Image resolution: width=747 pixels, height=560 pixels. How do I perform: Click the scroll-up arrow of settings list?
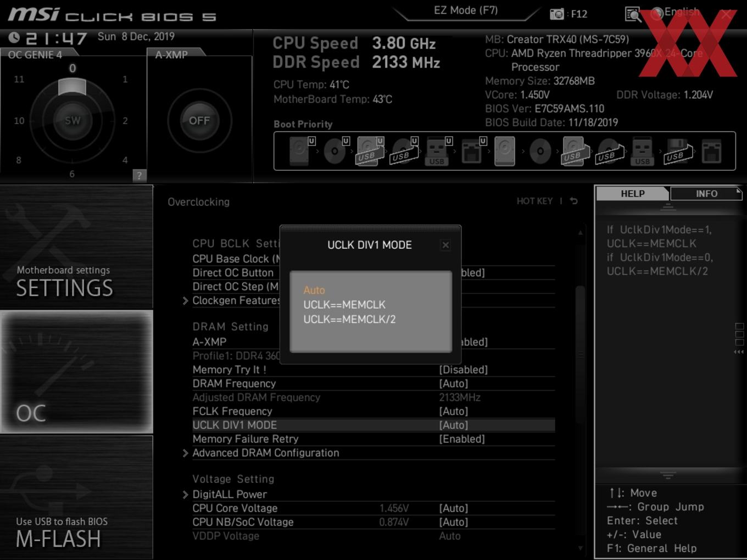click(580, 233)
